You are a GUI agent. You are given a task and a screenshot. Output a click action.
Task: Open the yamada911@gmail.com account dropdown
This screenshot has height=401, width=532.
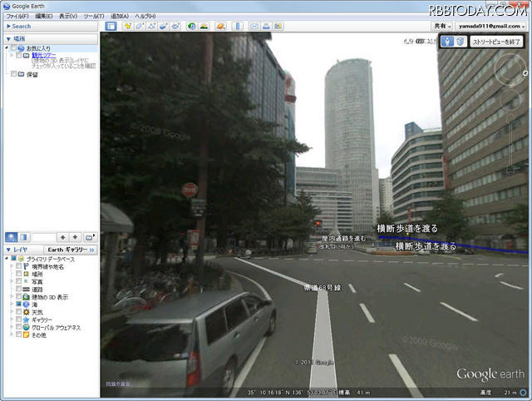tap(490, 26)
